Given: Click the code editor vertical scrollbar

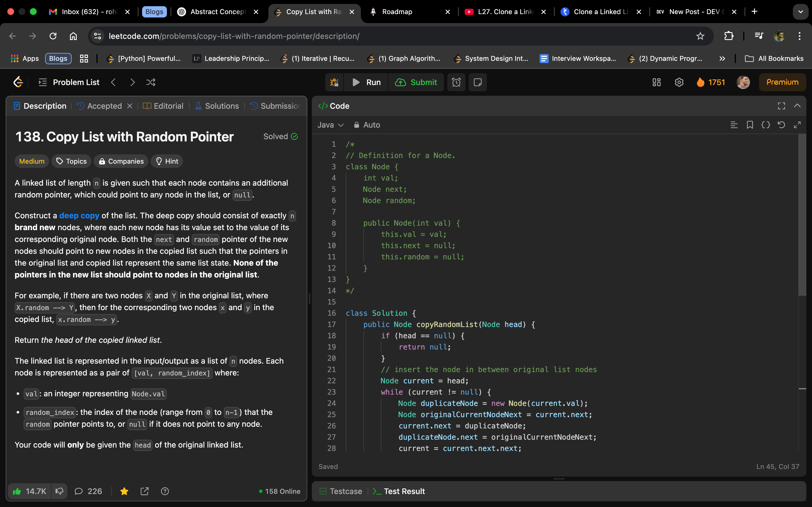Looking at the screenshot, I should click(802, 215).
